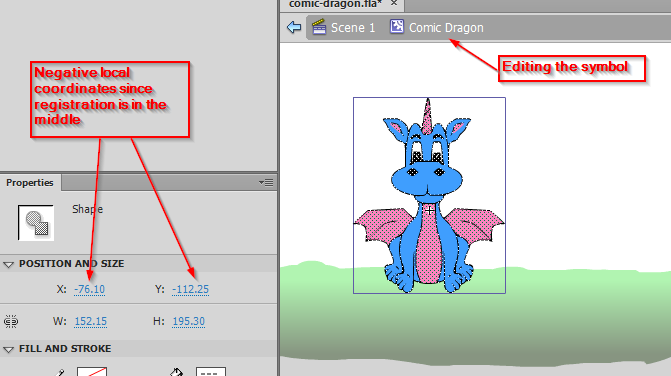Click the Comic Dragon symbol icon in breadcrumb
The height and width of the screenshot is (376, 671).
[397, 27]
